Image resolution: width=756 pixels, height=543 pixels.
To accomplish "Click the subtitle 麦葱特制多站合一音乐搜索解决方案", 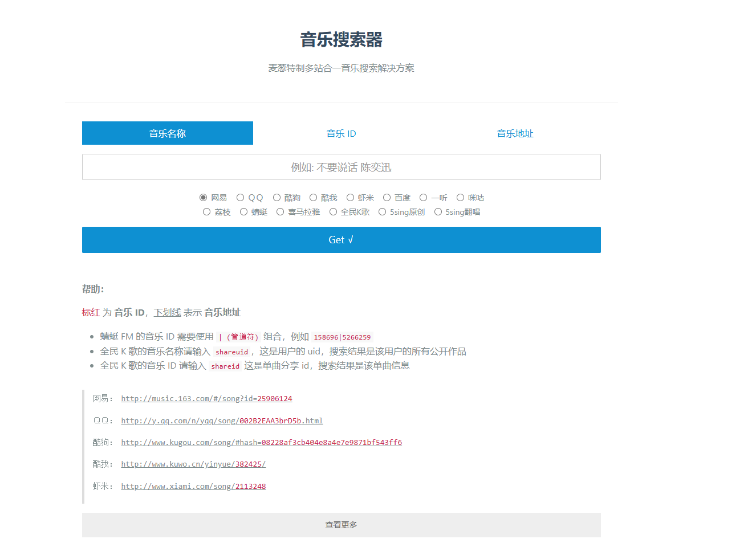I will [342, 68].
